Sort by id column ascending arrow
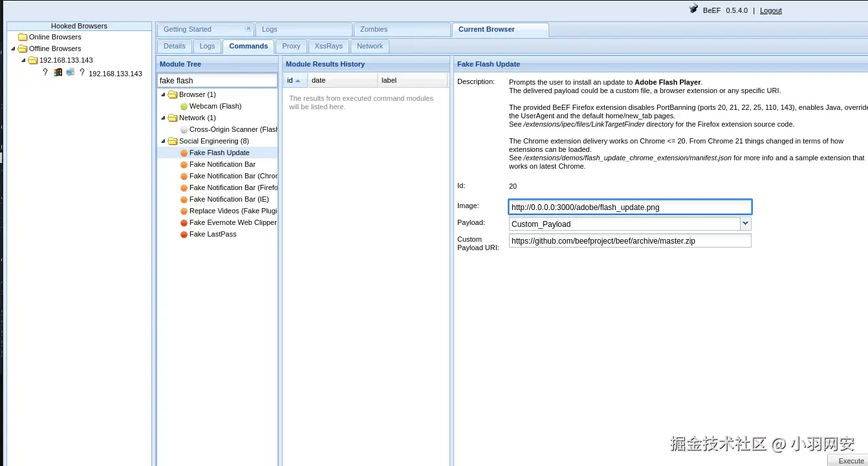This screenshot has height=466, width=868. point(298,81)
